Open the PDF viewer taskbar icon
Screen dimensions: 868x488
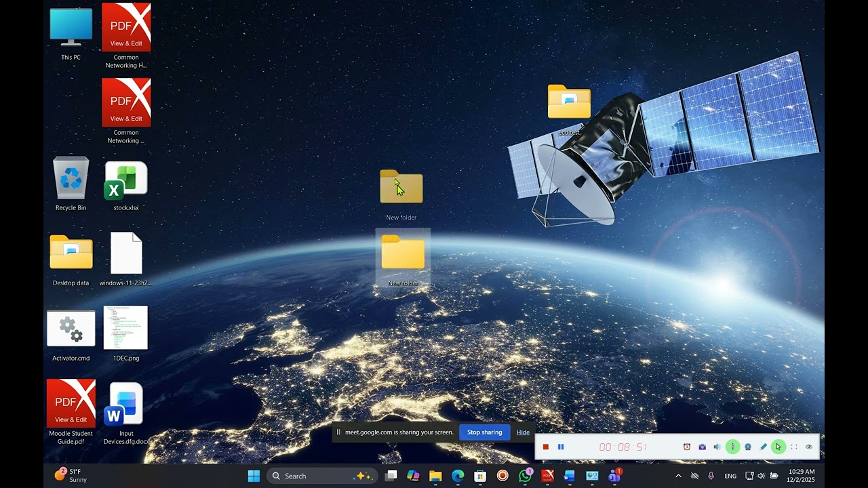(547, 476)
